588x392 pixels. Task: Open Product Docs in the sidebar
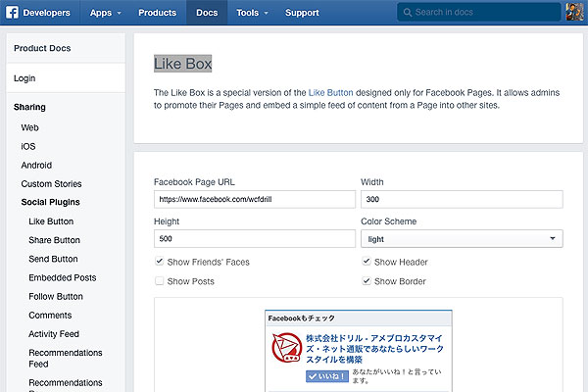(42, 48)
